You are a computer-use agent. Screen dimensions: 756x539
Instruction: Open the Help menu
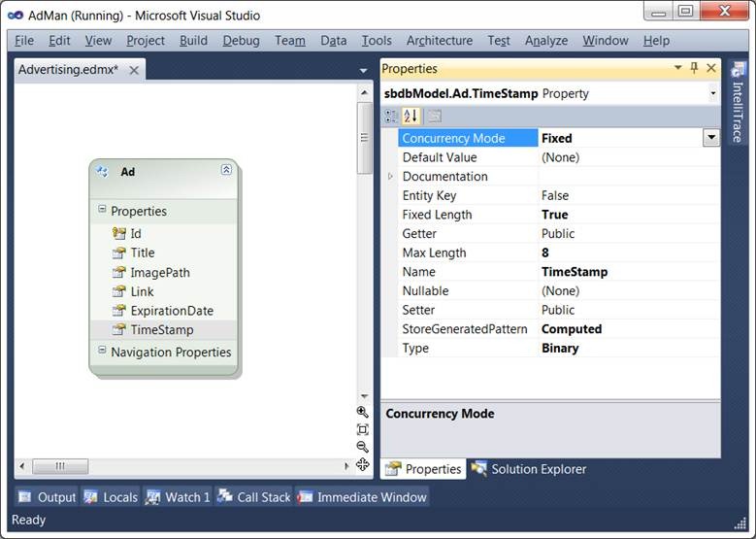point(656,41)
